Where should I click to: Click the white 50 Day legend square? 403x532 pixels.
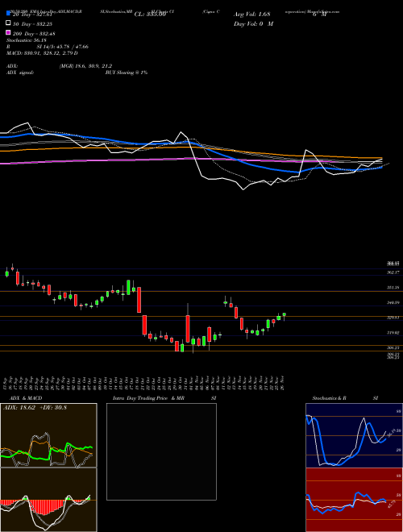[9, 23]
